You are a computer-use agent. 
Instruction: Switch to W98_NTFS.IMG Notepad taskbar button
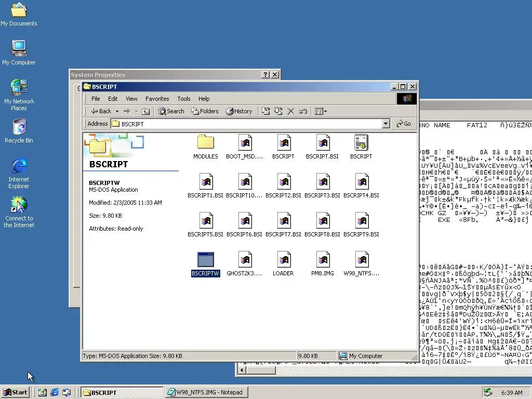pos(207,393)
